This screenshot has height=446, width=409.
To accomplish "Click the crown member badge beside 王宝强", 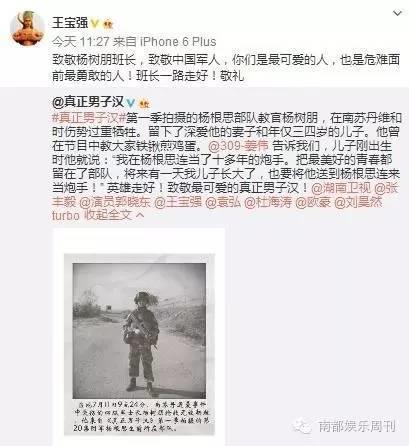I will click(x=108, y=24).
